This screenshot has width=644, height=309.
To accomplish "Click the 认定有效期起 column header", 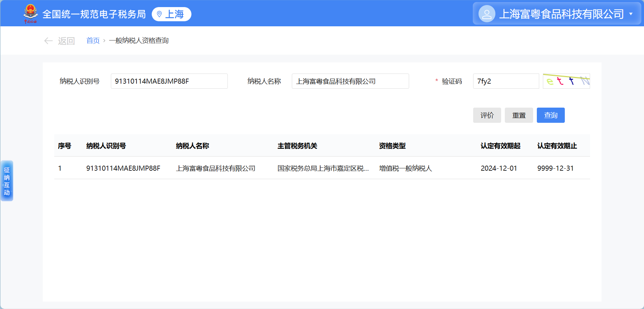I will (500, 146).
